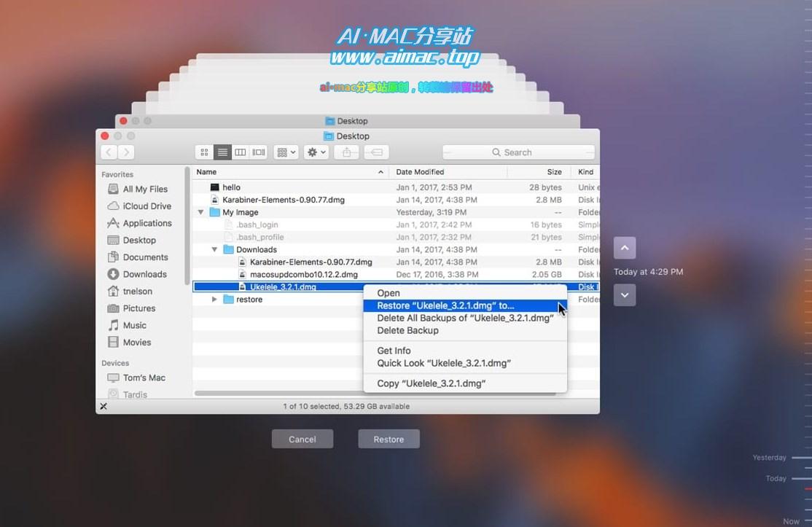Go to later backup with down arrow
This screenshot has height=527, width=812.
(x=625, y=295)
